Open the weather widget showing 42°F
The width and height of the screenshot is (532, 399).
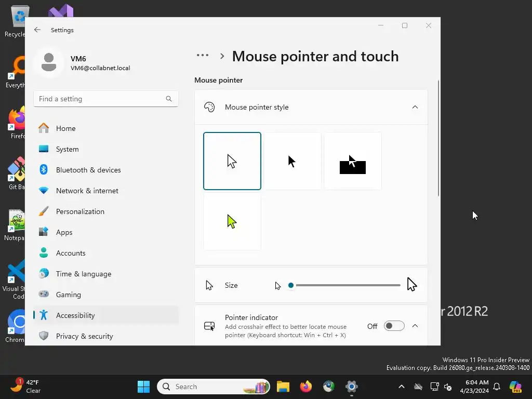point(26,387)
